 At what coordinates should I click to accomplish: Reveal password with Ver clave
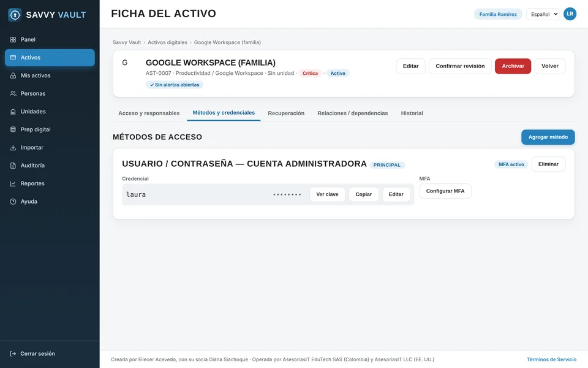pos(327,194)
